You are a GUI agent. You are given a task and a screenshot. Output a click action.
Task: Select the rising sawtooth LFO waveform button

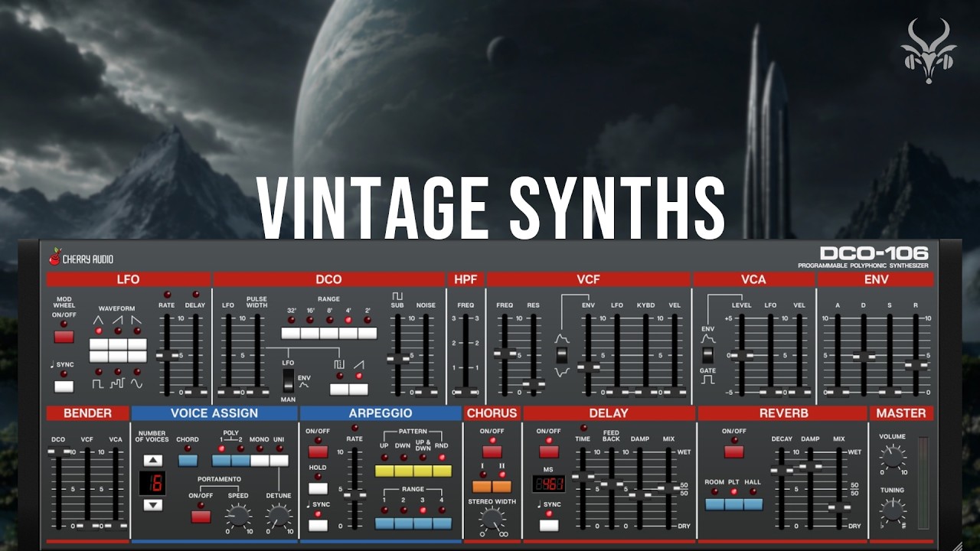pyautogui.click(x=118, y=344)
